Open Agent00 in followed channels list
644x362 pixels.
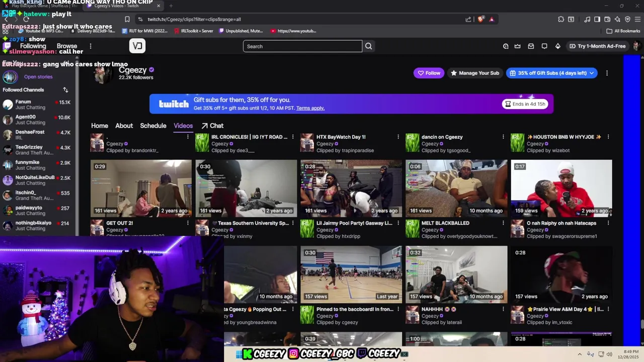coord(36,120)
